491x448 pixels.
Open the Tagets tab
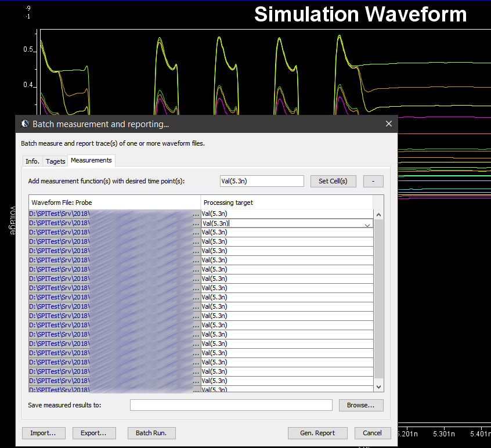pos(56,161)
